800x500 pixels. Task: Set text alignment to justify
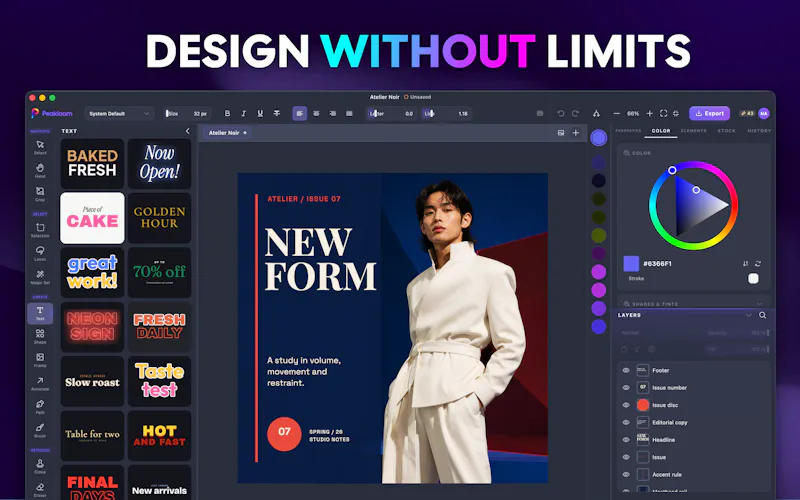click(349, 113)
